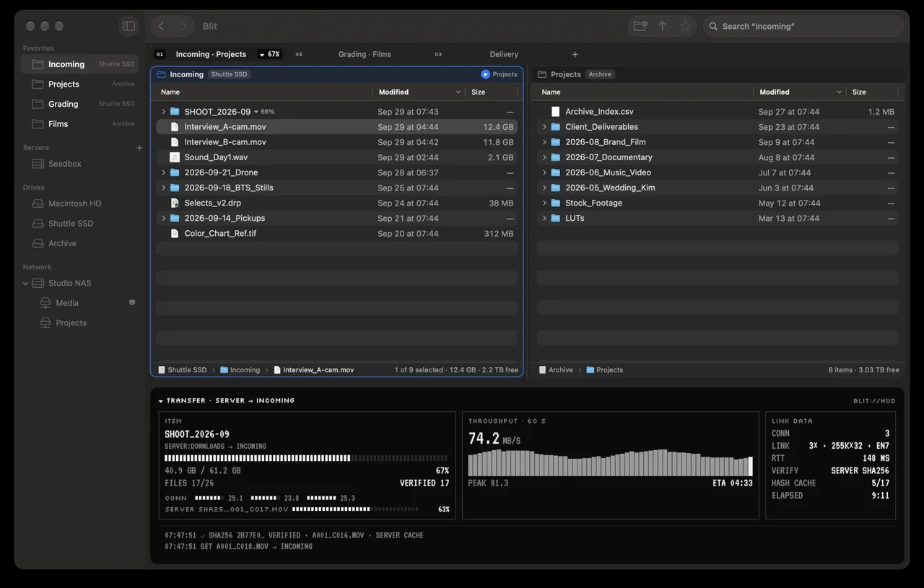
Task: Click the Projects sync badge in the Incoming pane
Action: point(500,74)
